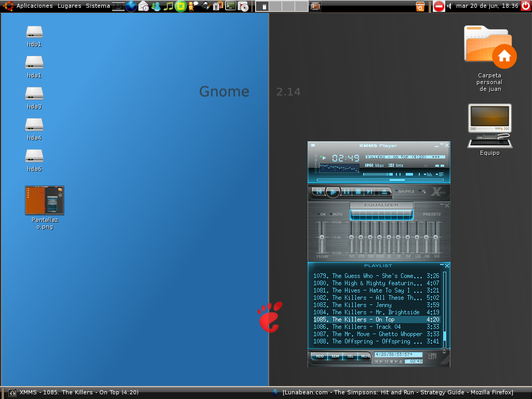532x399 pixels.
Task: Open the terminal launcher in the panel
Action: pos(231,6)
